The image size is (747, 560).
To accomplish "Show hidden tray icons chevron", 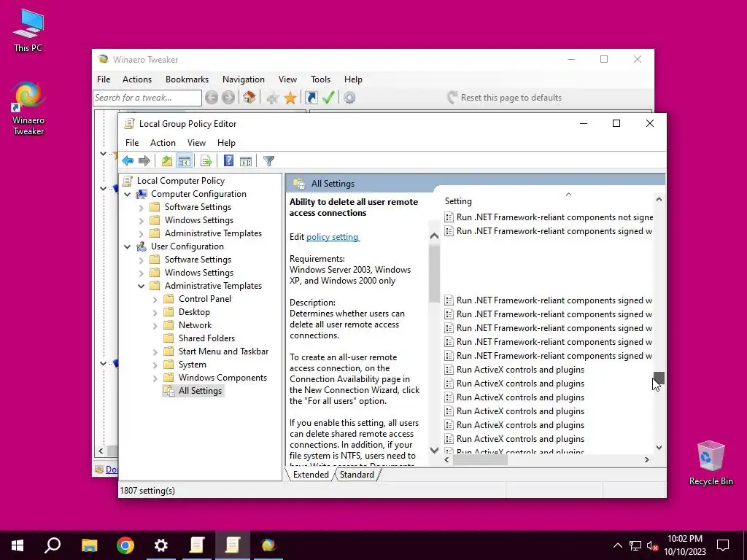I will click(x=617, y=545).
